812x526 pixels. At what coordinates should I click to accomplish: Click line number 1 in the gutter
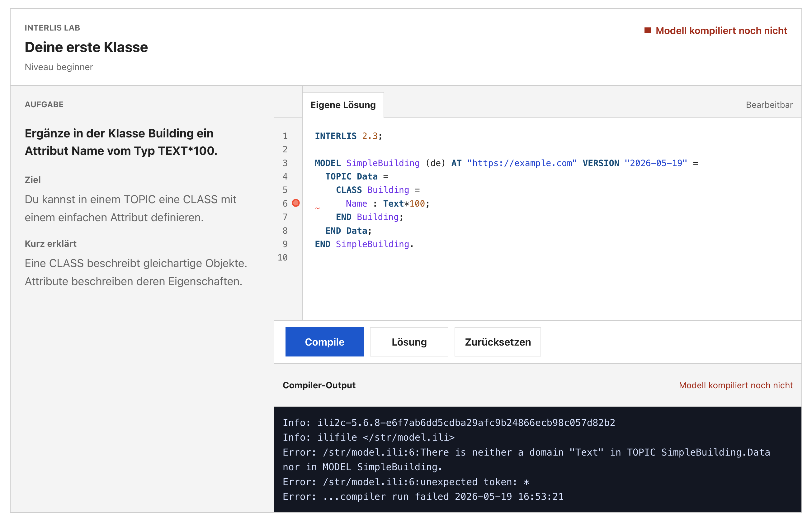click(285, 136)
